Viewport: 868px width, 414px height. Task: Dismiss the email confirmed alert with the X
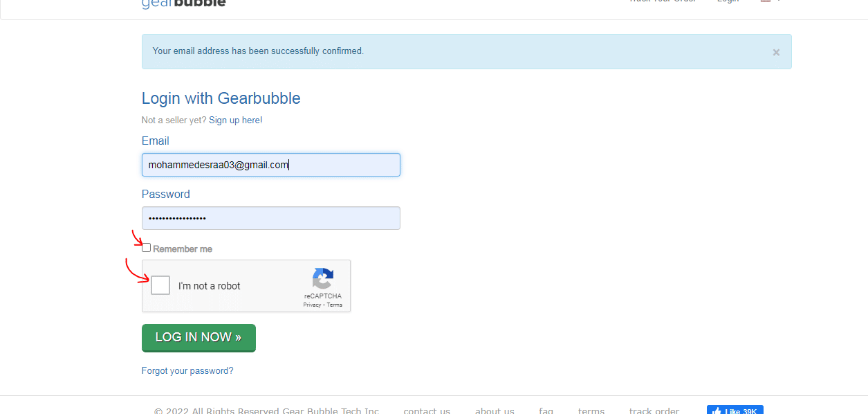pos(776,52)
